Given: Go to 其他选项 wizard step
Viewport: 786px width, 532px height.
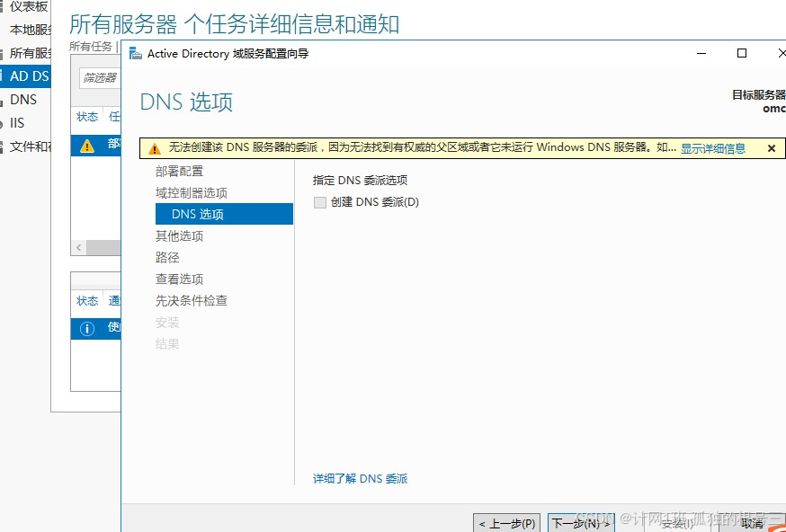Looking at the screenshot, I should point(180,236).
